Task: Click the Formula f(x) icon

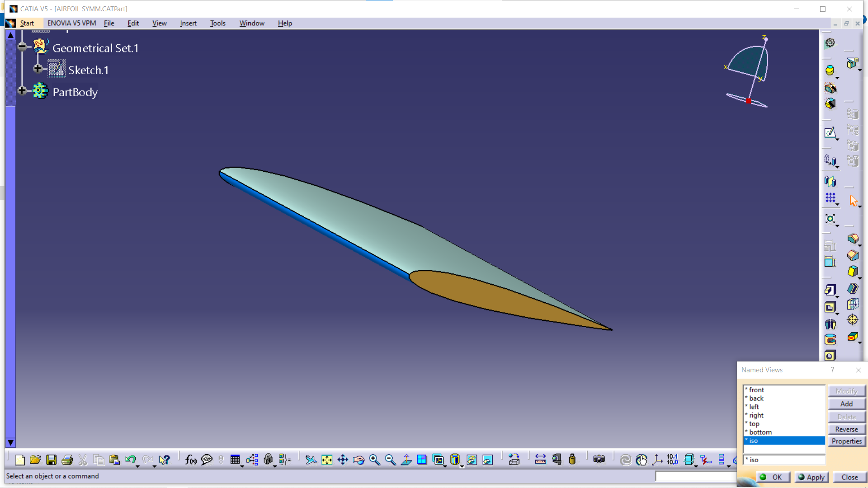Action: pyautogui.click(x=191, y=460)
